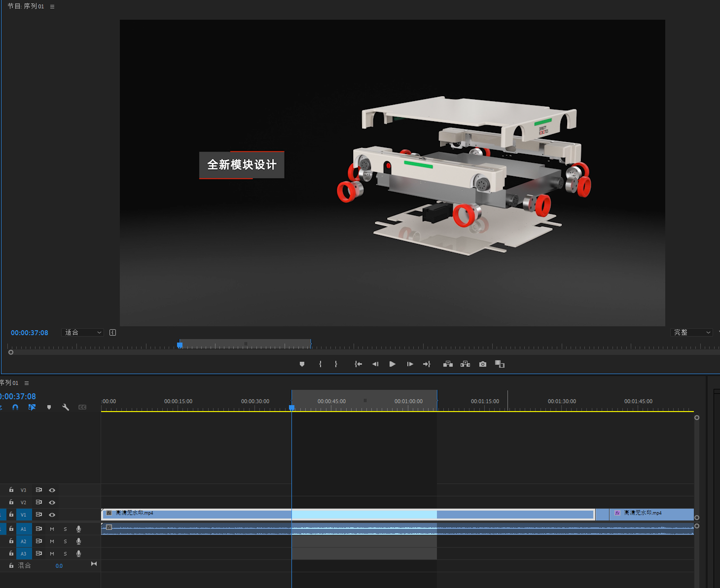The width and height of the screenshot is (720, 588).
Task: Mark In point with the left brace icon
Action: (x=321, y=364)
